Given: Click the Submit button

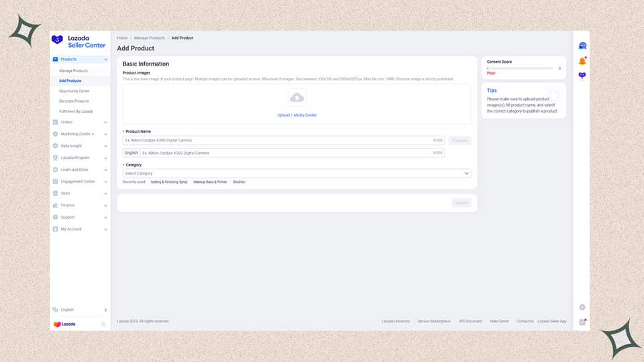Looking at the screenshot, I should 462,202.
